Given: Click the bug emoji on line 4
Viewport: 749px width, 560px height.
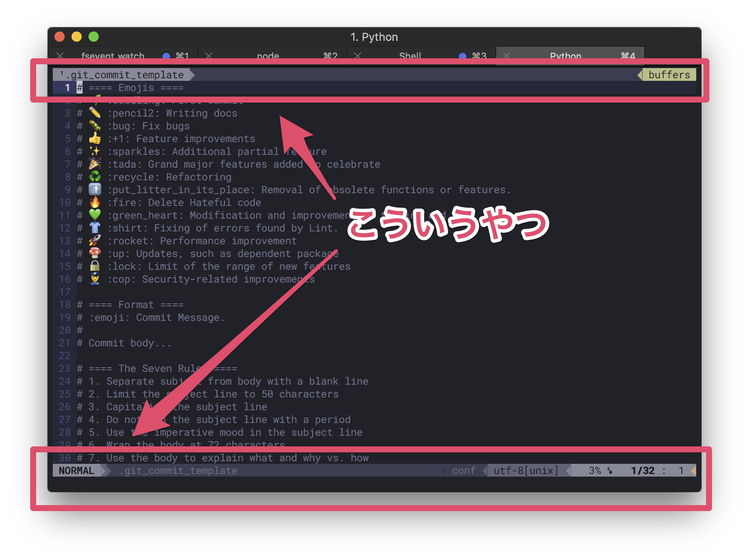Looking at the screenshot, I should coord(95,126).
